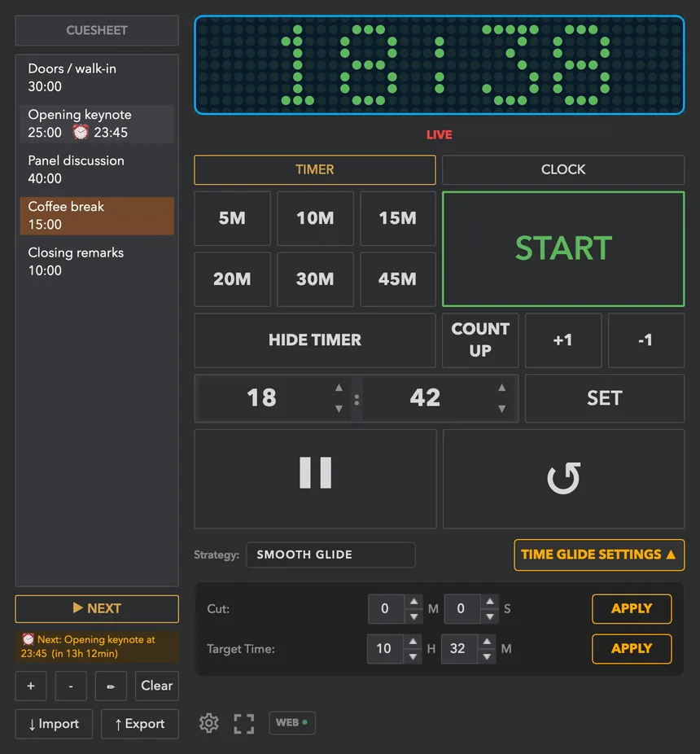
Task: Edit cue with pencil icon
Action: point(111,686)
